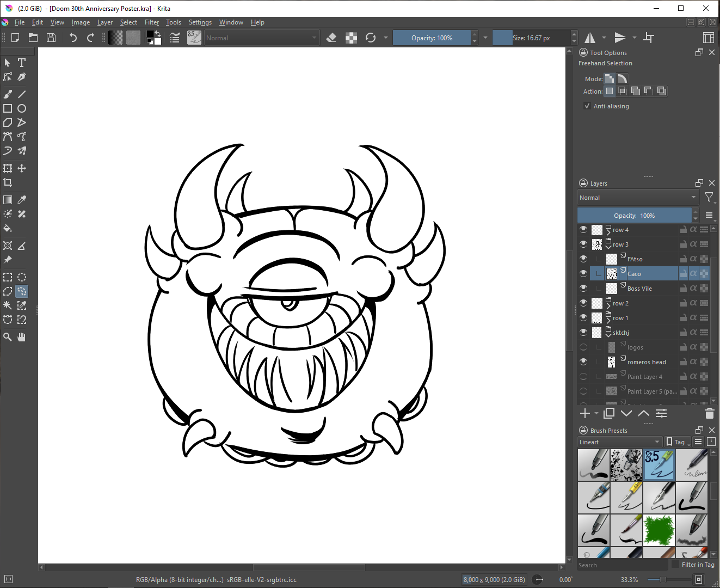
Task: Select the Ellipse shape tool
Action: click(22, 108)
